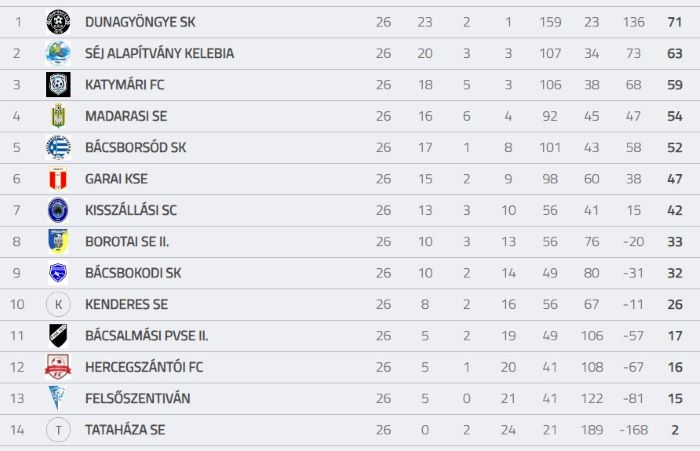
Task: Click the Hercegszántói FC red emblem
Action: [x=58, y=367]
